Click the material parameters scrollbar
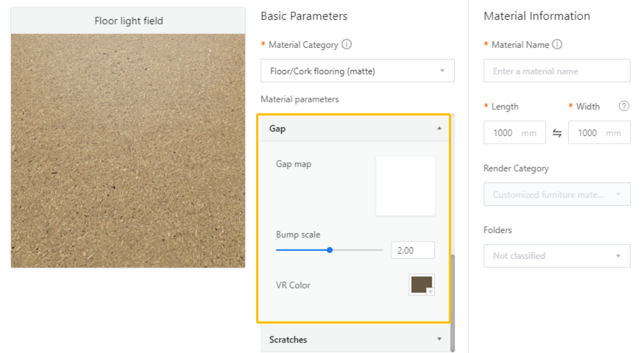The height and width of the screenshot is (353, 644). tap(452, 301)
